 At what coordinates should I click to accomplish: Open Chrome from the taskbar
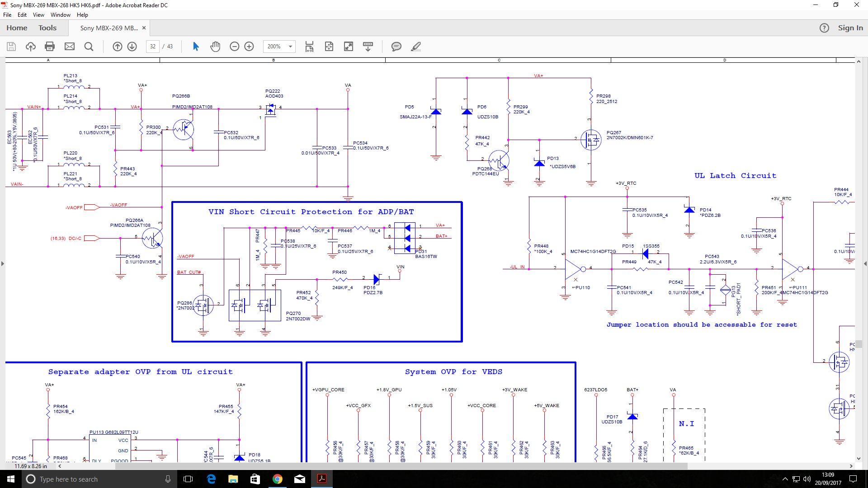(278, 479)
